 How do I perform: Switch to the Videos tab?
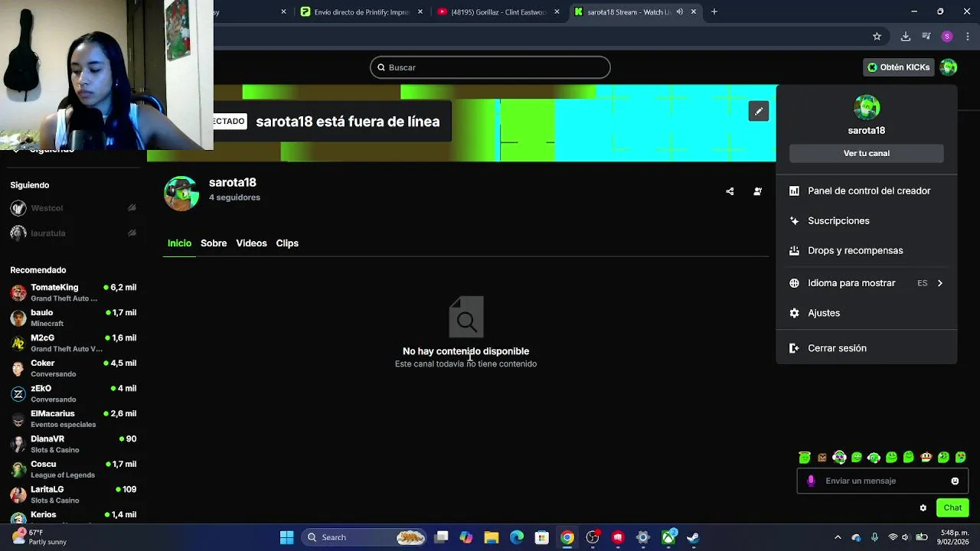[x=251, y=243]
